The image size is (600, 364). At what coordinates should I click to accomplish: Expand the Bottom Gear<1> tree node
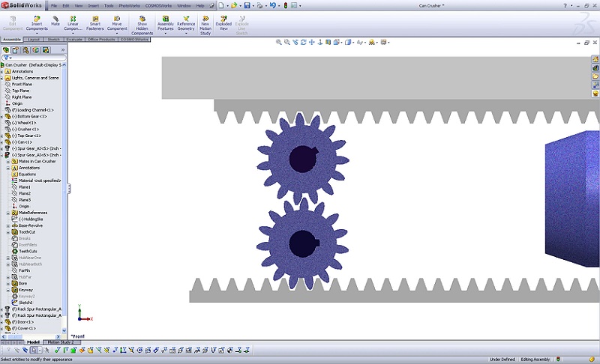(x=2, y=116)
